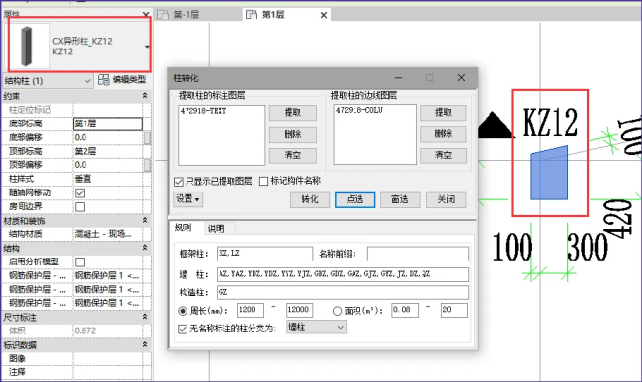Open the 结构柱 (1) filter dropdown
Image resolution: width=642 pixels, height=382 pixels.
[47, 81]
